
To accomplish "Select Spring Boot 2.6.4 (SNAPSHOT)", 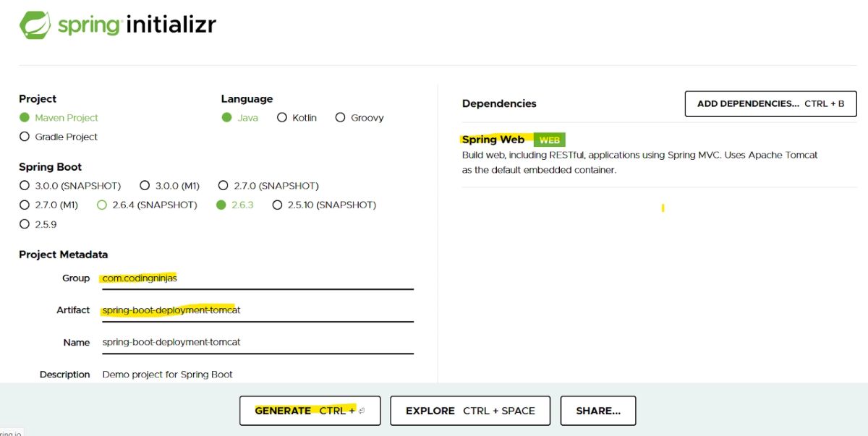I will [102, 205].
